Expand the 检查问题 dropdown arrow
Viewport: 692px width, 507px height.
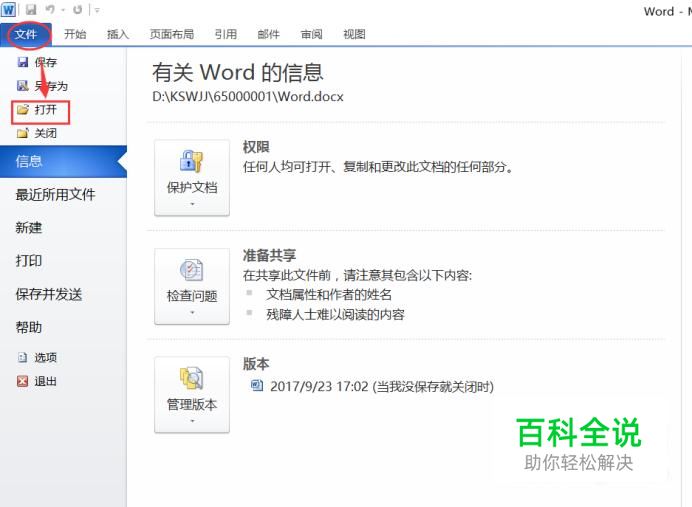tap(192, 312)
